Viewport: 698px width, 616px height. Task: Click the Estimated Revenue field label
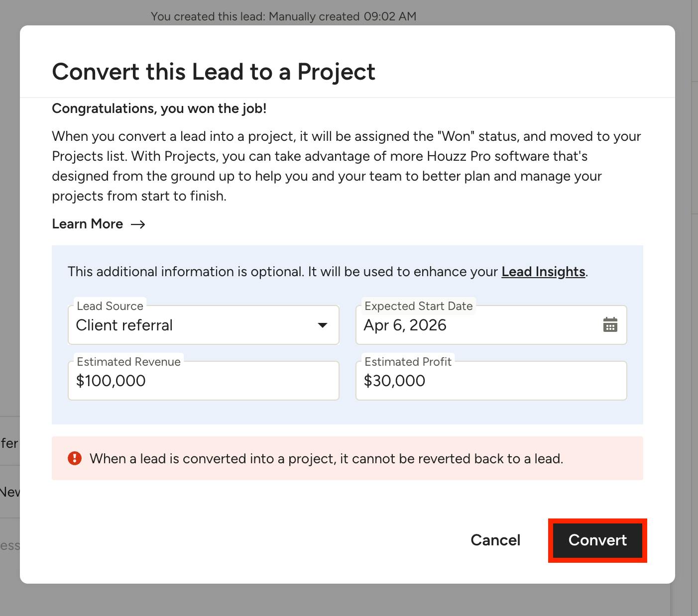pos(128,362)
